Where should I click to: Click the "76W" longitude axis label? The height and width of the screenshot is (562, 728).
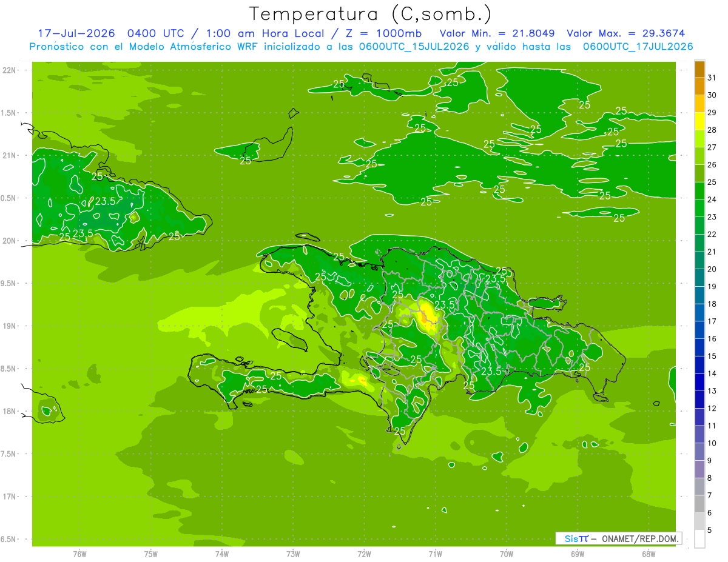click(79, 554)
